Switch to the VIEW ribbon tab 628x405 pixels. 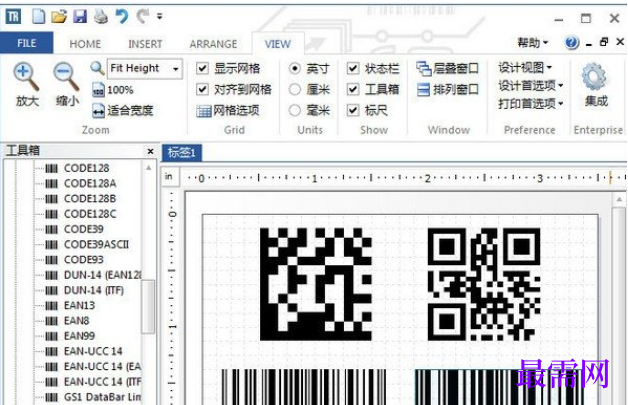(278, 44)
